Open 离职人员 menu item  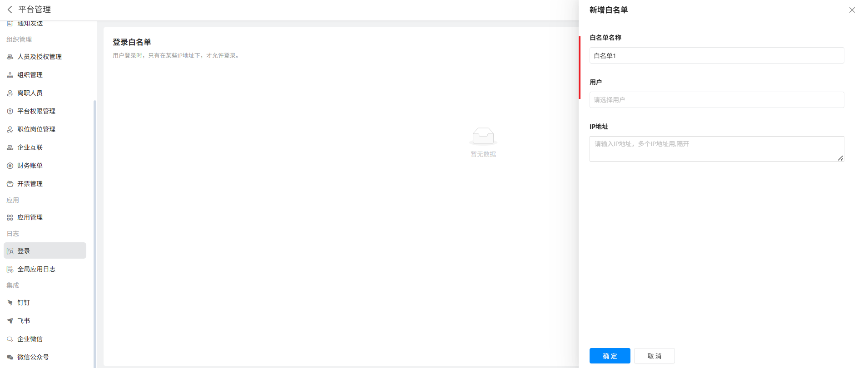(30, 93)
